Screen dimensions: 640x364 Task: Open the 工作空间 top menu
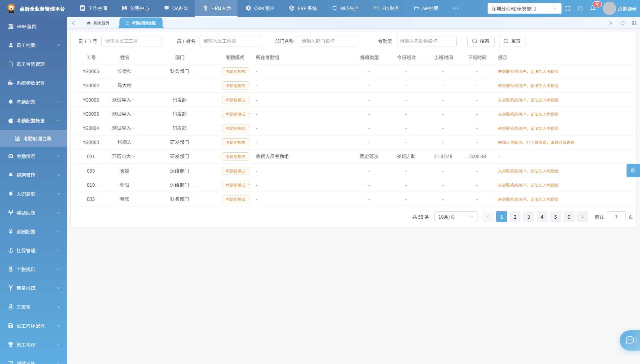(x=93, y=8)
